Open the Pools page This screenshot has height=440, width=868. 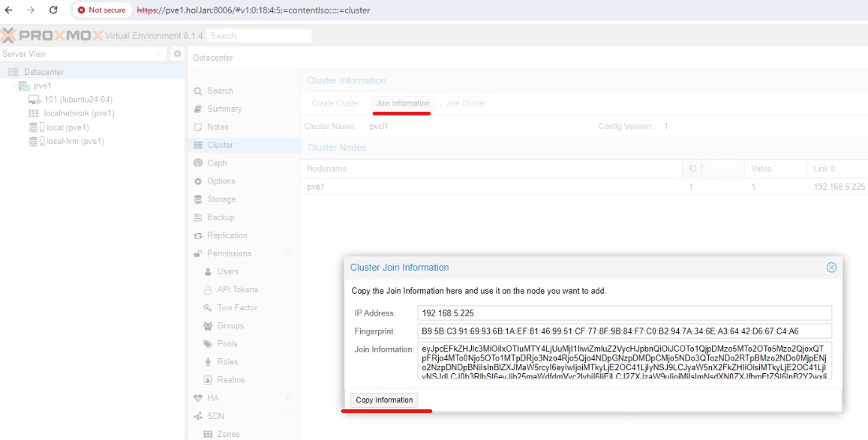tap(227, 343)
